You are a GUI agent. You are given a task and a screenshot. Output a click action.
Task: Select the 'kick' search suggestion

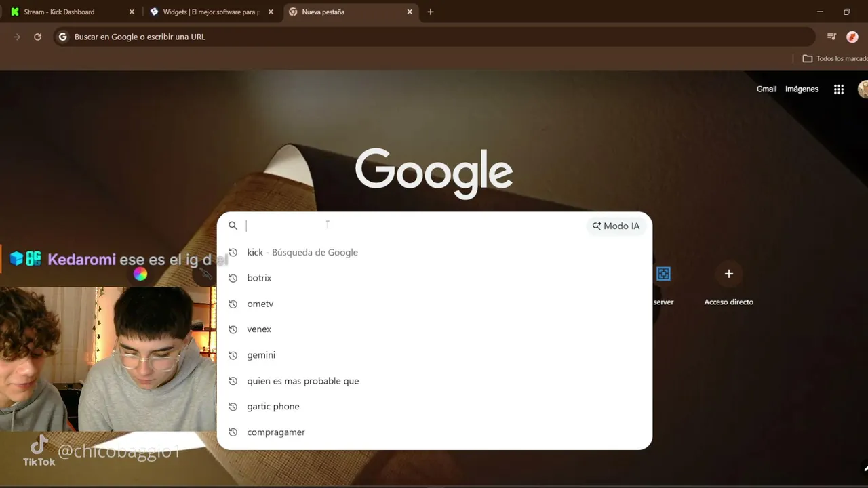point(434,252)
